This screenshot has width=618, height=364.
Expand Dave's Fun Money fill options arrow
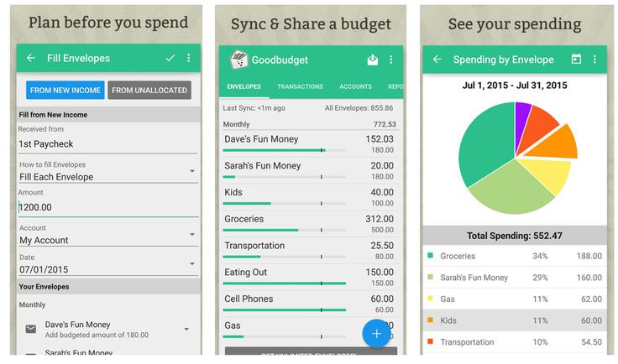pos(186,329)
